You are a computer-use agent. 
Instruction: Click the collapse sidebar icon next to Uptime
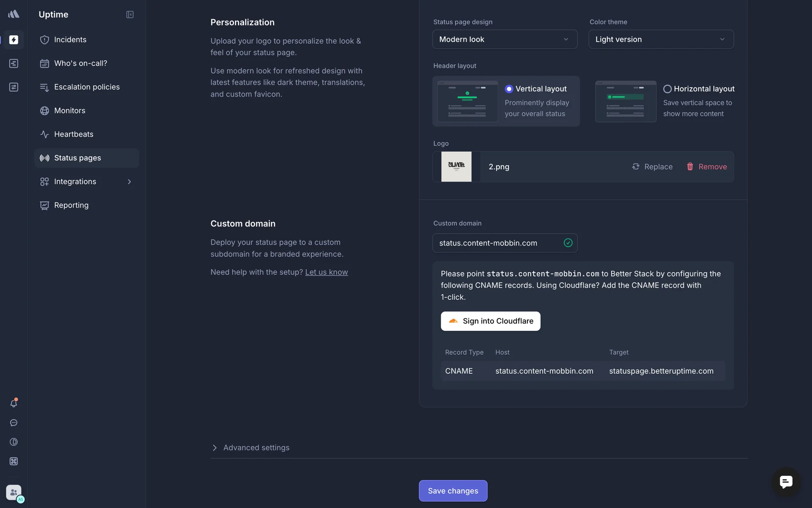130,14
